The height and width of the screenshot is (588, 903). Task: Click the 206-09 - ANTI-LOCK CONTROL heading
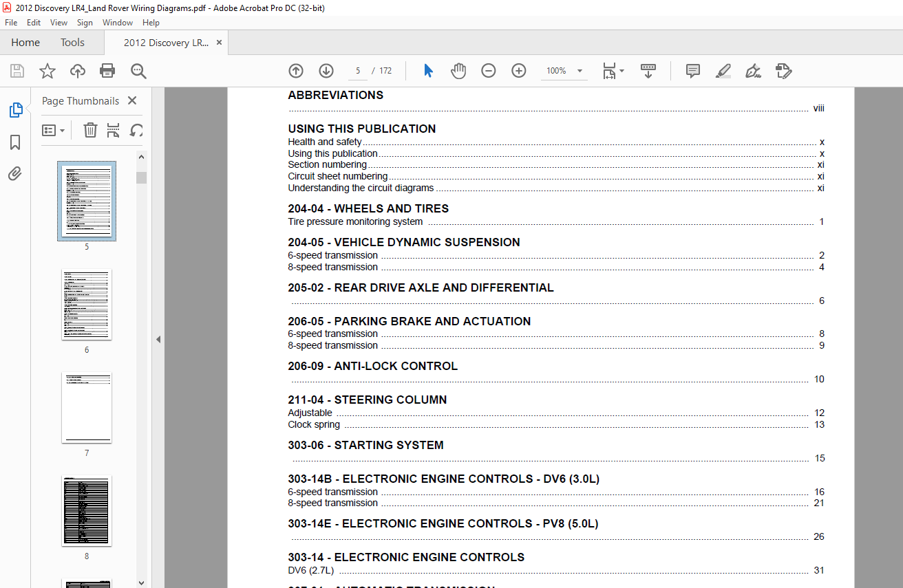pyautogui.click(x=372, y=367)
